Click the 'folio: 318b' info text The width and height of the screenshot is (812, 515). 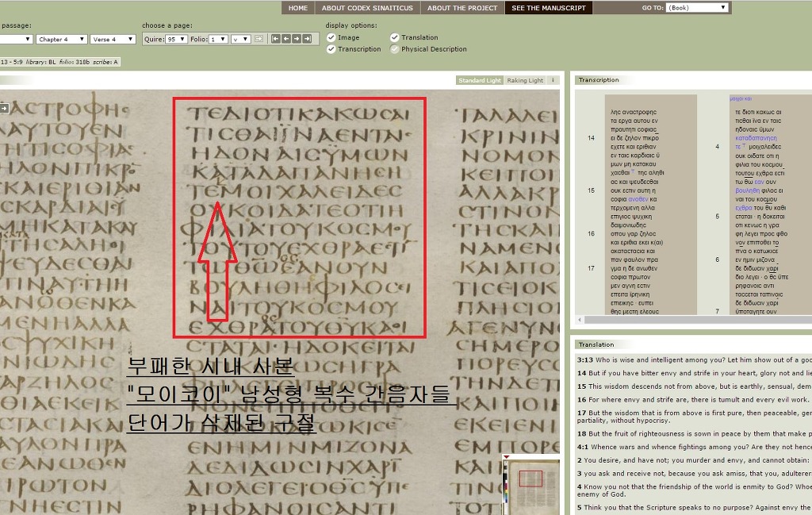[x=75, y=62]
